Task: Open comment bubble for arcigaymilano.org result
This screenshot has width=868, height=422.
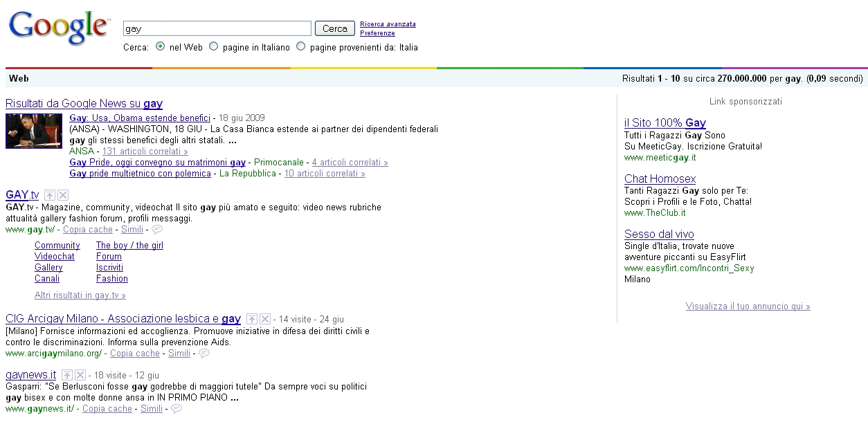Action: coord(204,353)
